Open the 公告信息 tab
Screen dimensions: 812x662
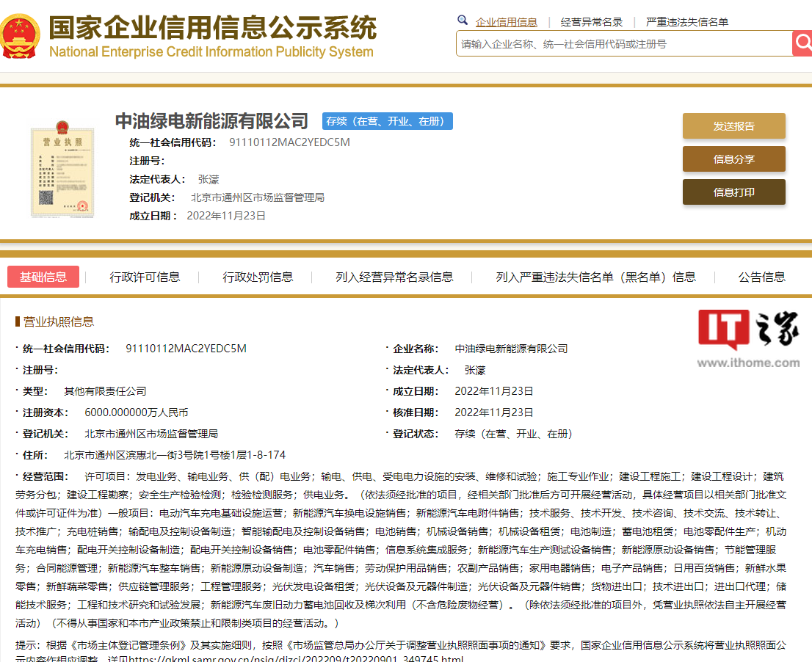[x=761, y=277]
